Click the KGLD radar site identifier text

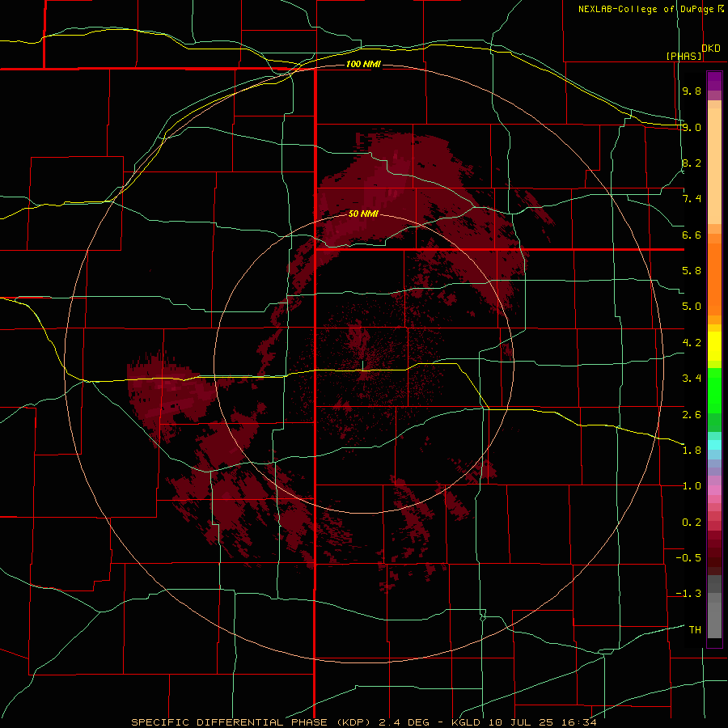pyautogui.click(x=468, y=722)
